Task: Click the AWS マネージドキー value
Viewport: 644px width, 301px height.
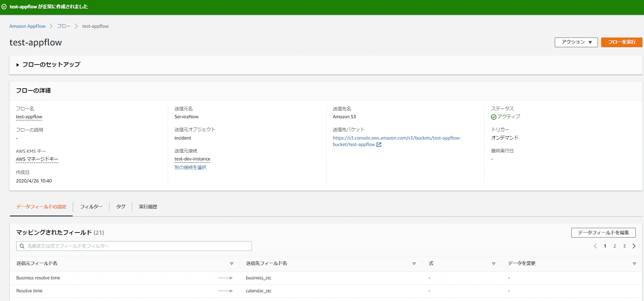Action: pos(37,159)
